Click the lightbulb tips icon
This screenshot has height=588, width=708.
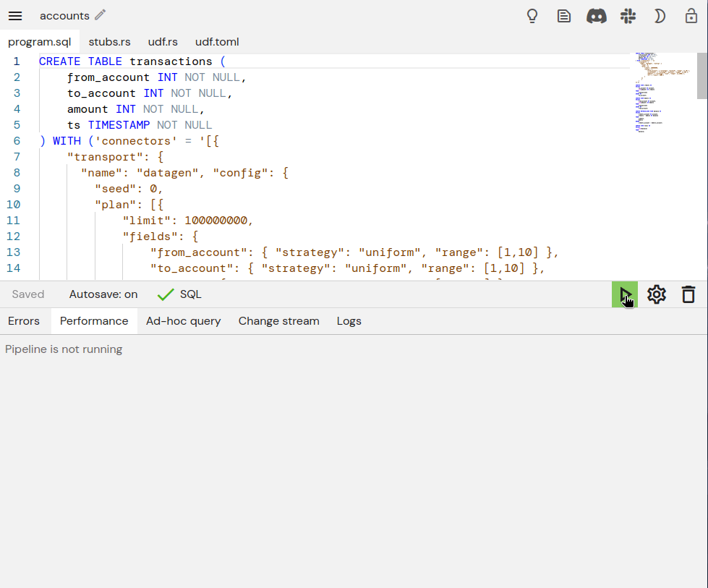[x=532, y=16]
